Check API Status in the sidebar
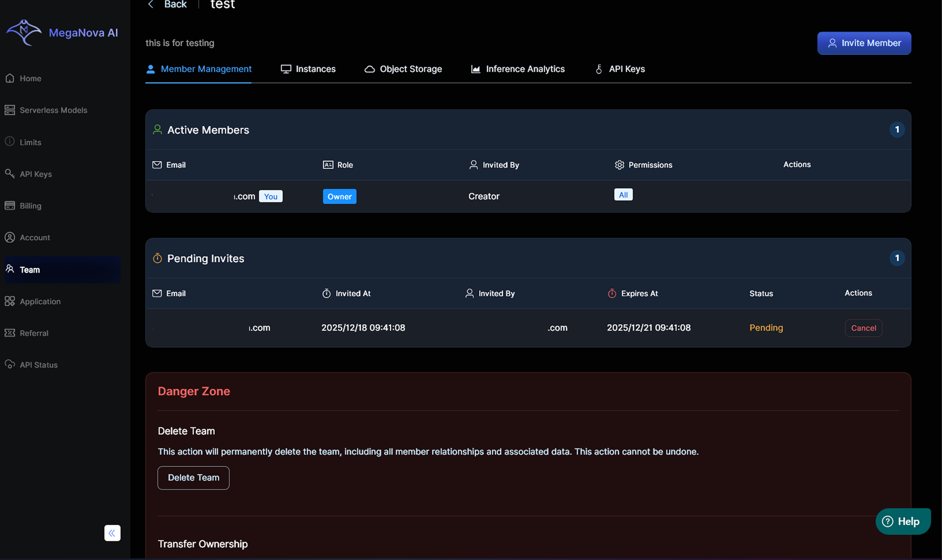 point(38,365)
